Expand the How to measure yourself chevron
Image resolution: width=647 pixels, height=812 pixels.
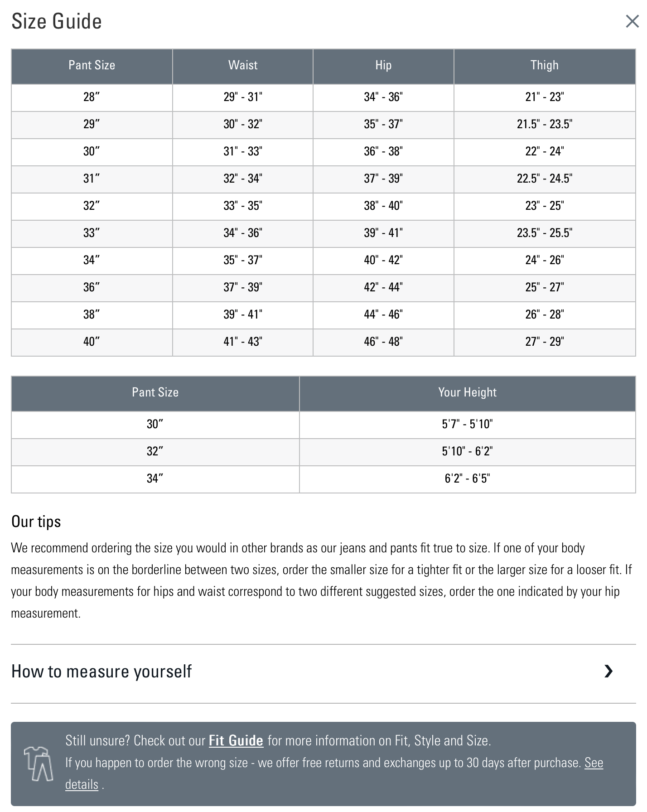click(x=608, y=671)
